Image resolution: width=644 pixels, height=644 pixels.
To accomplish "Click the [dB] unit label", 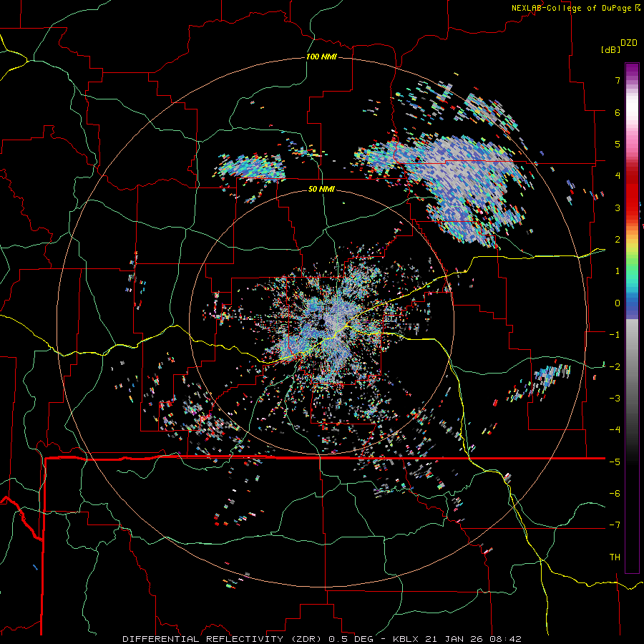I will (610, 49).
